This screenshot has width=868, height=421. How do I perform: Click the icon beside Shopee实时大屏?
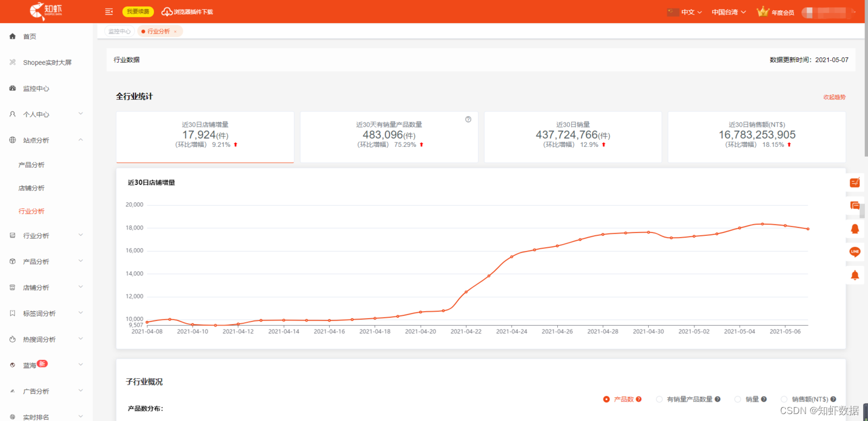(x=13, y=62)
